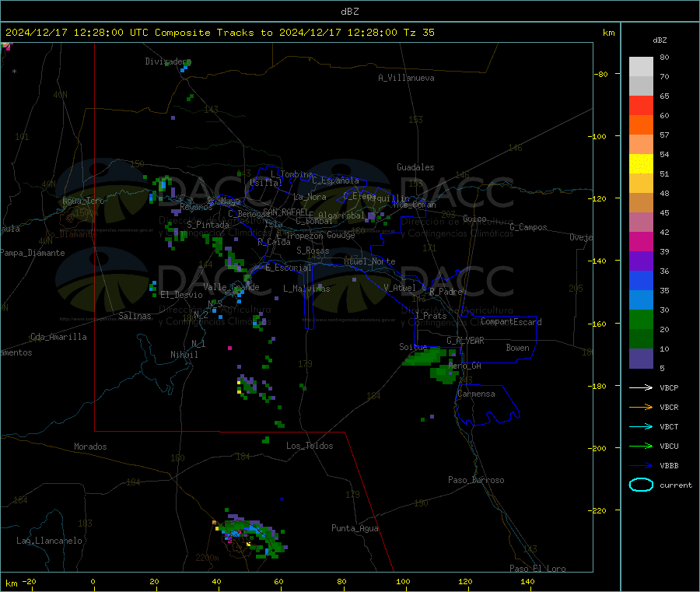Click the 'Morados' place label

pyautogui.click(x=90, y=447)
